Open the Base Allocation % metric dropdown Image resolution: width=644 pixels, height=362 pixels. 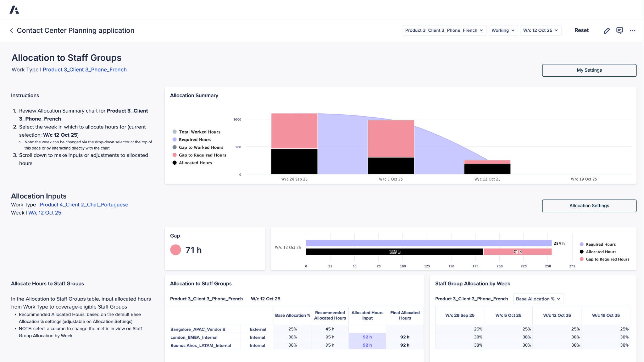point(538,299)
